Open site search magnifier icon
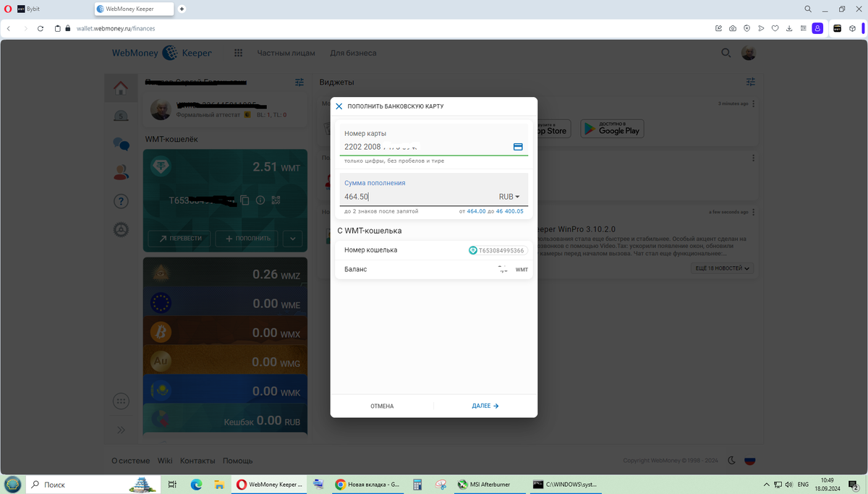This screenshot has height=494, width=868. click(726, 53)
